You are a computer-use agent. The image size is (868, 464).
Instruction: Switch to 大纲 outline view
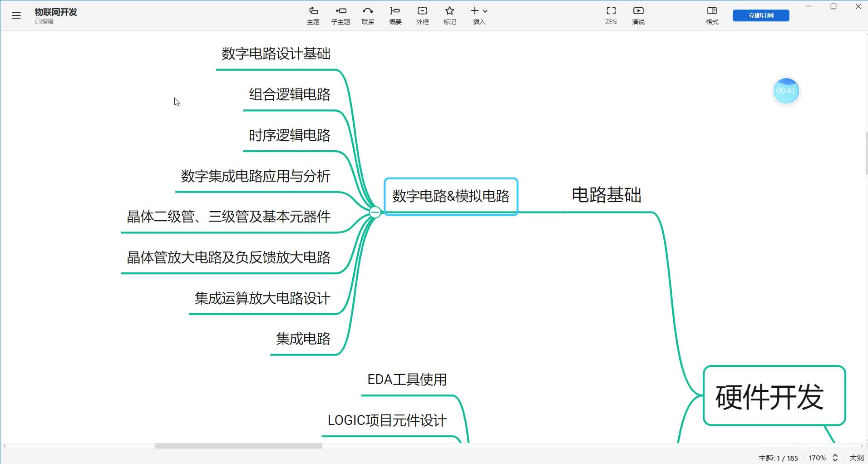[x=856, y=458]
